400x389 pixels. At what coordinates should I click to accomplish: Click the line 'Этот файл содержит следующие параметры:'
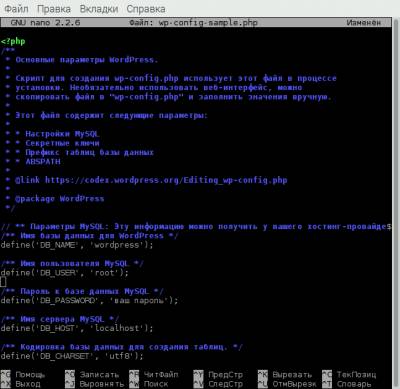pos(111,116)
